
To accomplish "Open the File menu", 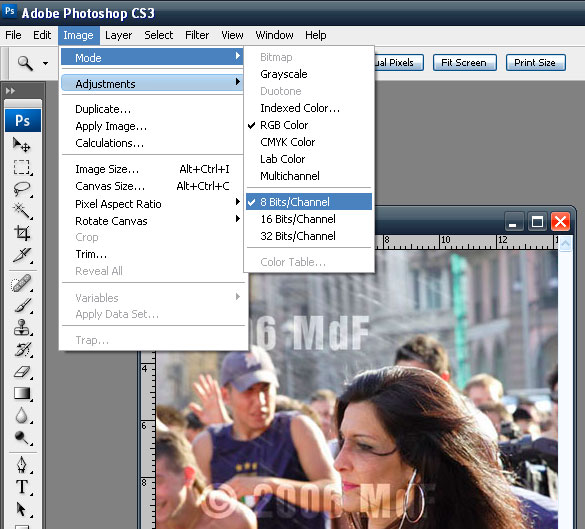I will [x=13, y=35].
